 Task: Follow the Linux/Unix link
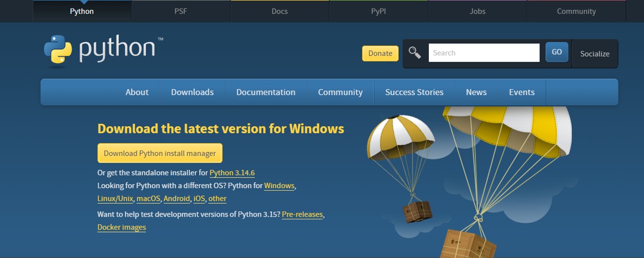point(115,199)
